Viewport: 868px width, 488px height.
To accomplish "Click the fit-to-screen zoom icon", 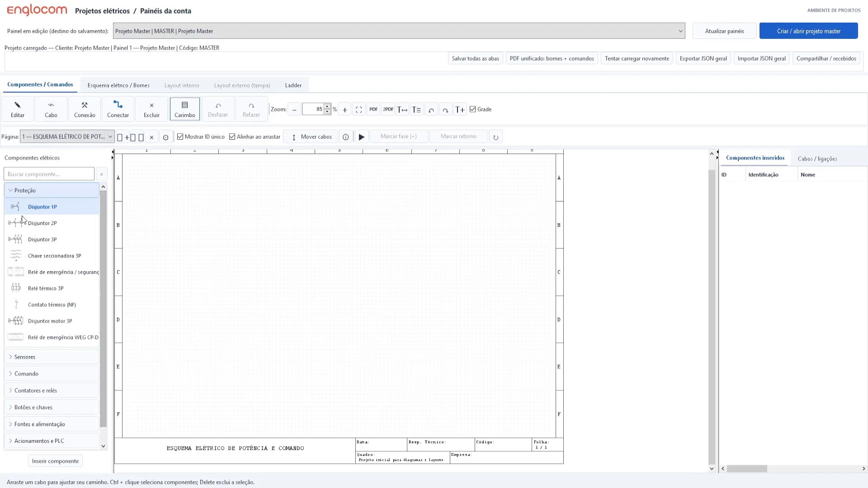I will tap(359, 109).
